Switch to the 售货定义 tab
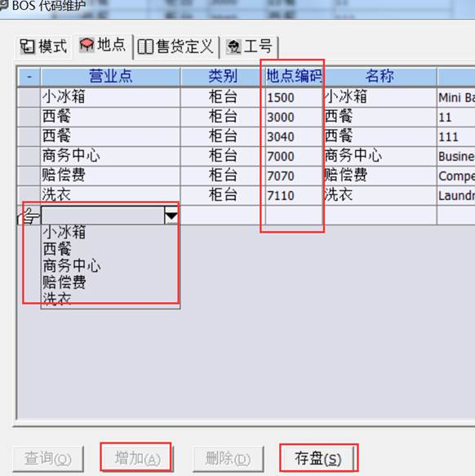This screenshot has height=476, width=475. (x=176, y=47)
